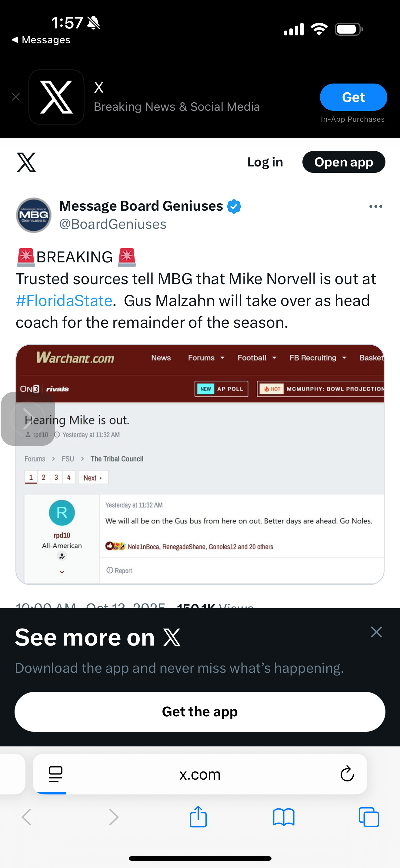Tap the x.com address bar
The width and height of the screenshot is (400, 868).
(x=200, y=774)
